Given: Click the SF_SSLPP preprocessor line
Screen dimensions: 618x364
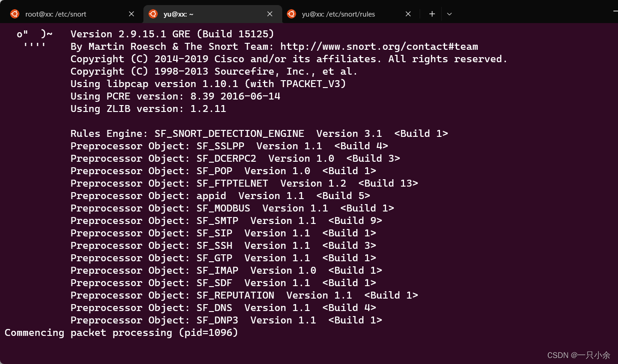Looking at the screenshot, I should [x=229, y=146].
